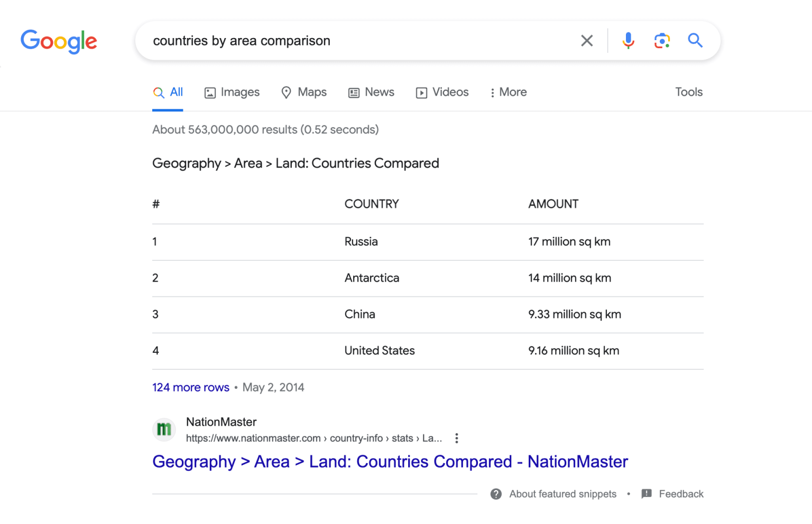
Task: Activate voice search with the microphone icon
Action: click(628, 40)
